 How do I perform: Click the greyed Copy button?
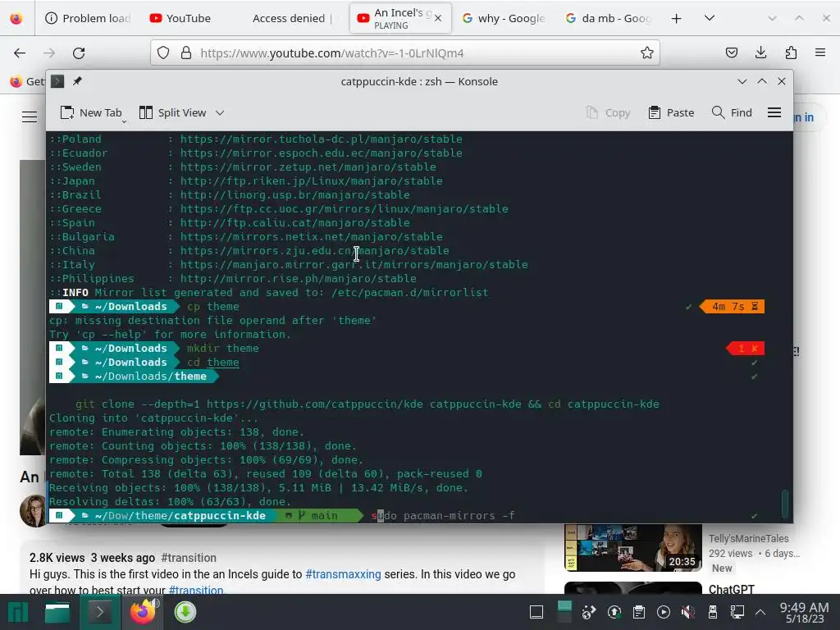608,112
